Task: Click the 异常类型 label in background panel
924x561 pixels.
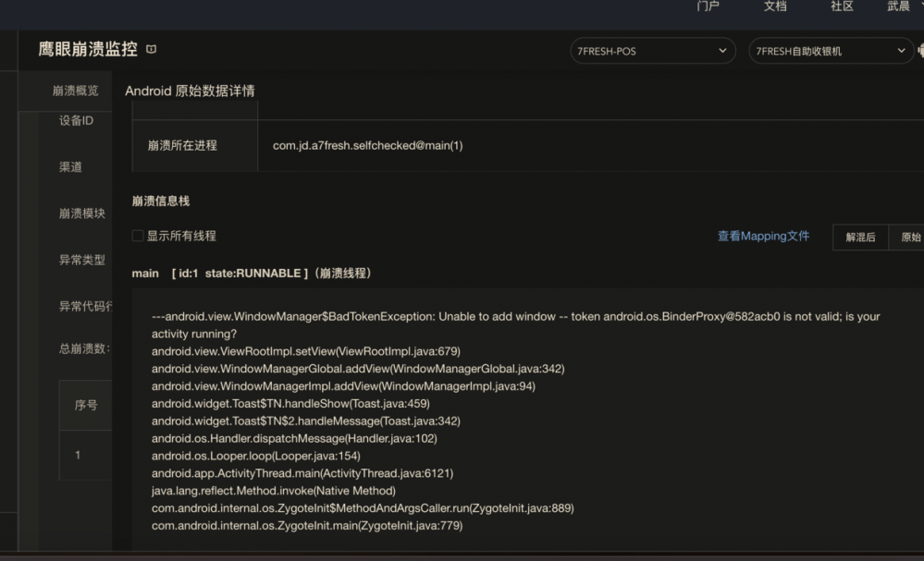Action: point(82,261)
